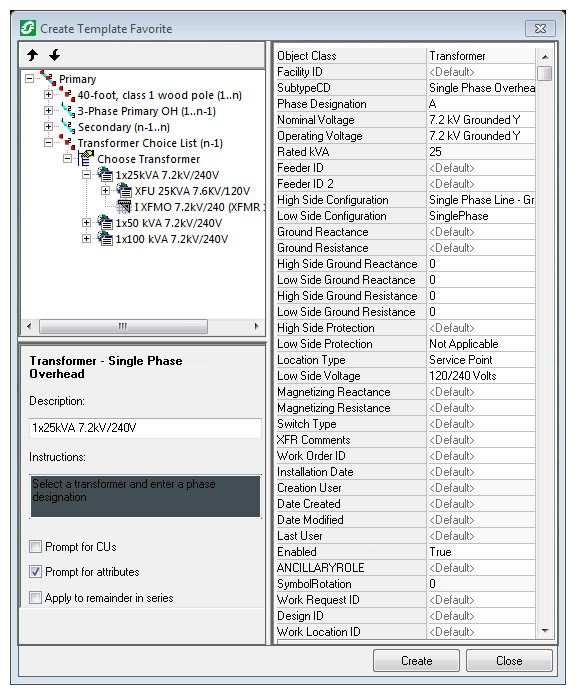576x695 pixels.
Task: Click the Choose Transformer choice list icon
Action: tap(86, 159)
